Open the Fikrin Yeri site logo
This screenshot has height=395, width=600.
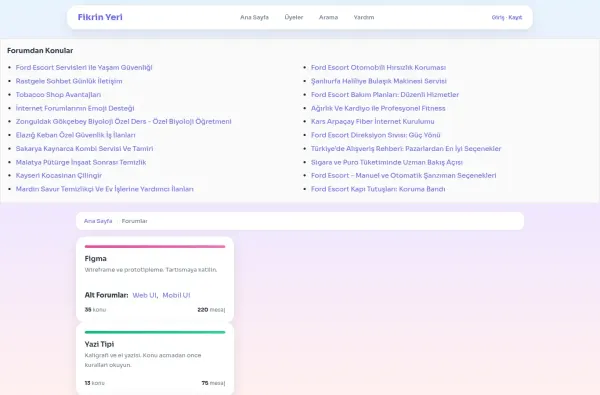pyautogui.click(x=100, y=17)
